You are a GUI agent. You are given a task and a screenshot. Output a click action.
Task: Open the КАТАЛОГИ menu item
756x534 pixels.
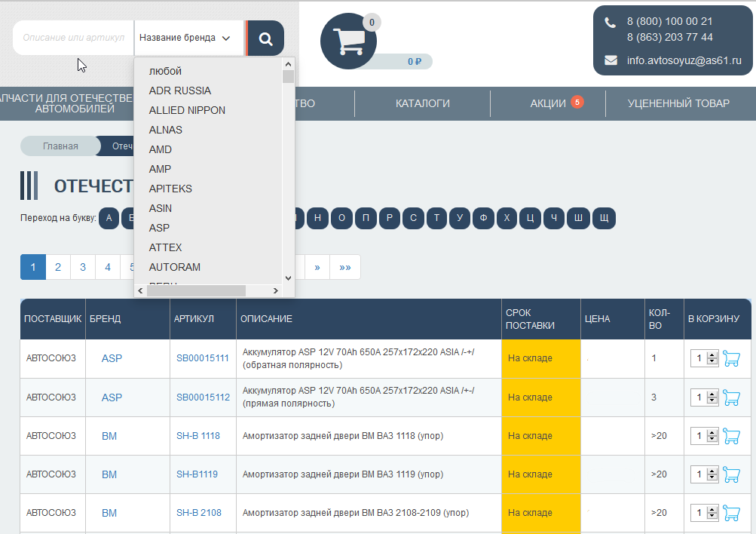click(x=422, y=103)
